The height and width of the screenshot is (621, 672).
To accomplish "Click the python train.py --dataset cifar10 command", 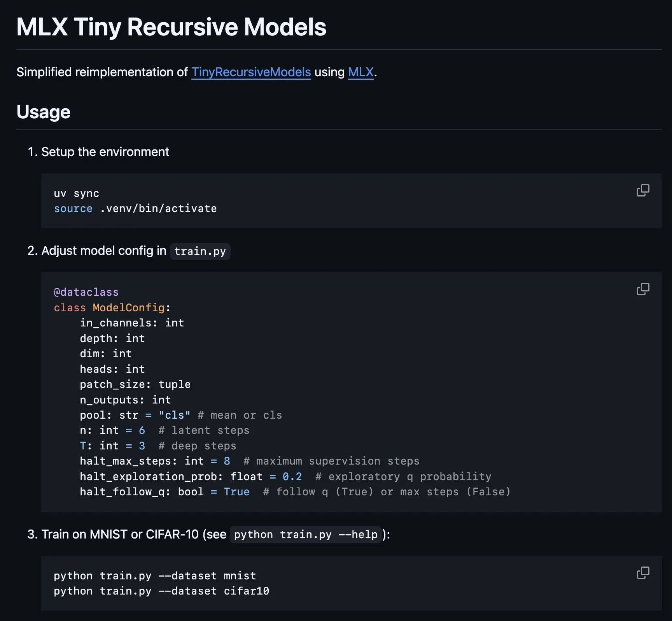I will click(x=161, y=591).
